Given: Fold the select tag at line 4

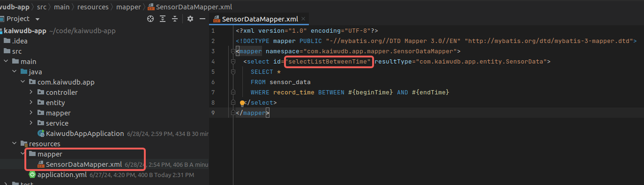Looking at the screenshot, I should (233, 62).
